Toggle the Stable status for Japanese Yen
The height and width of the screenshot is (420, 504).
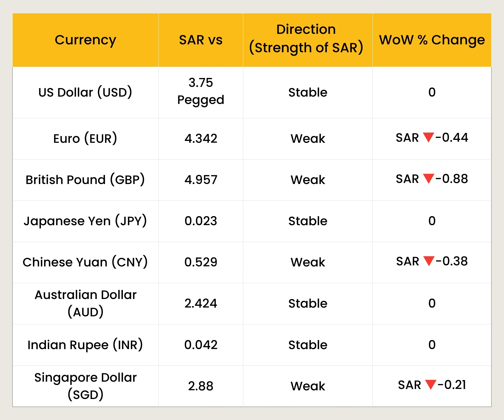pyautogui.click(x=308, y=221)
